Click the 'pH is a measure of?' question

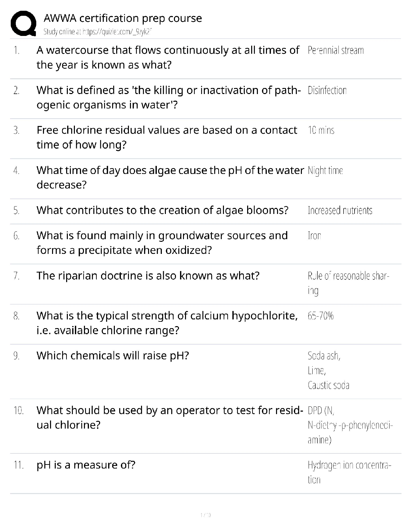point(86,465)
